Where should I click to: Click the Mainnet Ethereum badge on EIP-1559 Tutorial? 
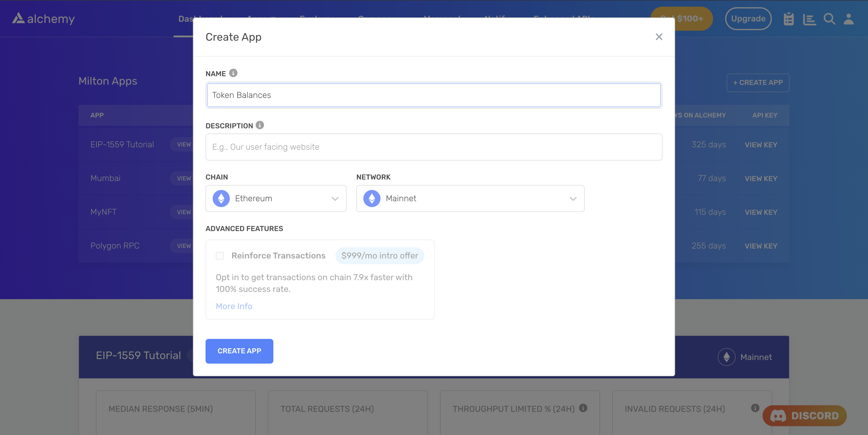[745, 357]
